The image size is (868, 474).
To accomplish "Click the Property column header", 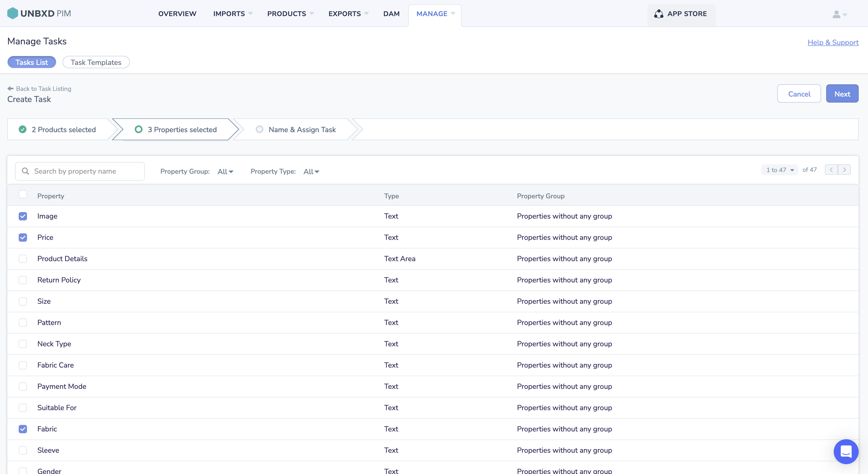I will (51, 196).
